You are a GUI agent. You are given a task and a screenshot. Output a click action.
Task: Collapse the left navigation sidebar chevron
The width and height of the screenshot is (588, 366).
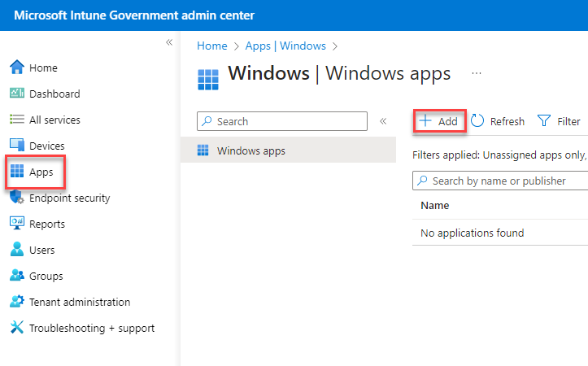tap(169, 42)
